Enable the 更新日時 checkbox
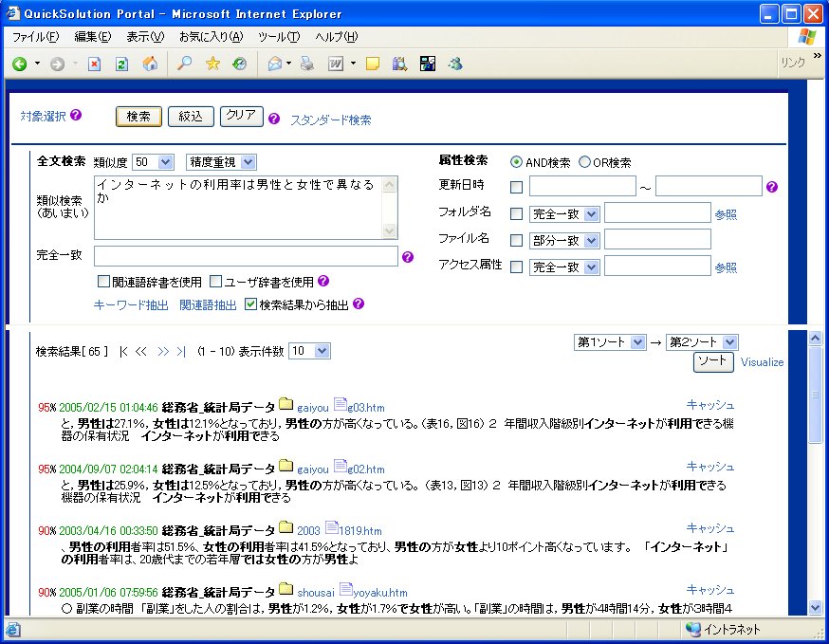Viewport: 829px width, 644px height. (516, 187)
